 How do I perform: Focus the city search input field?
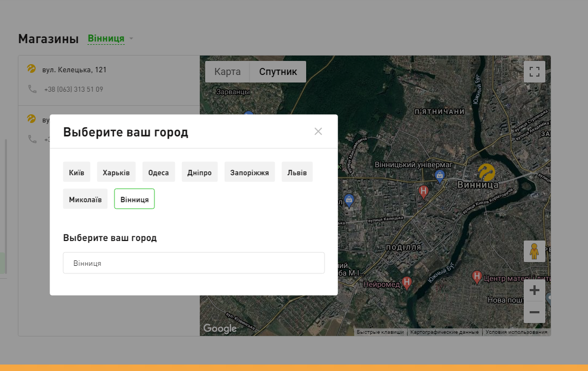click(193, 263)
